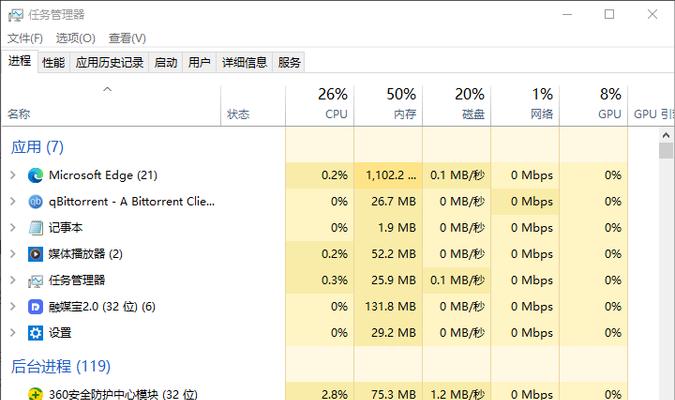
Task: Sort by GPU 引擎 column header
Action: [x=651, y=105]
